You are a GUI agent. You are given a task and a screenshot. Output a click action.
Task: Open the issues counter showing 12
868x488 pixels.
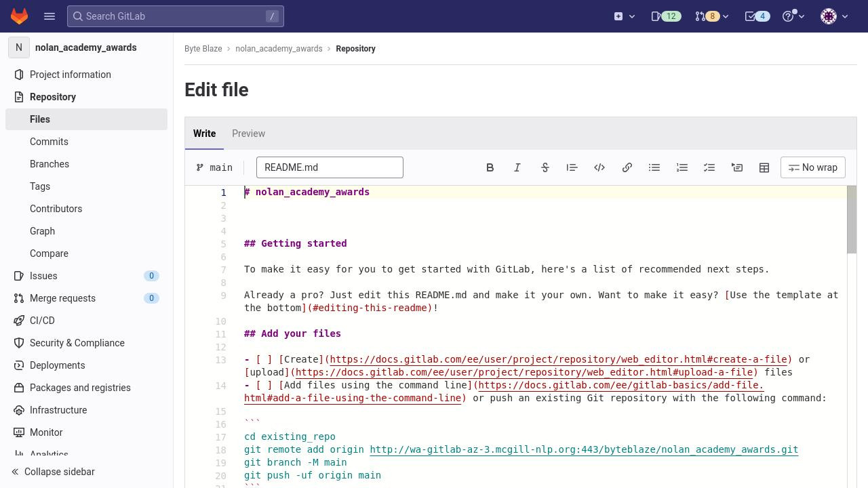[x=665, y=16]
